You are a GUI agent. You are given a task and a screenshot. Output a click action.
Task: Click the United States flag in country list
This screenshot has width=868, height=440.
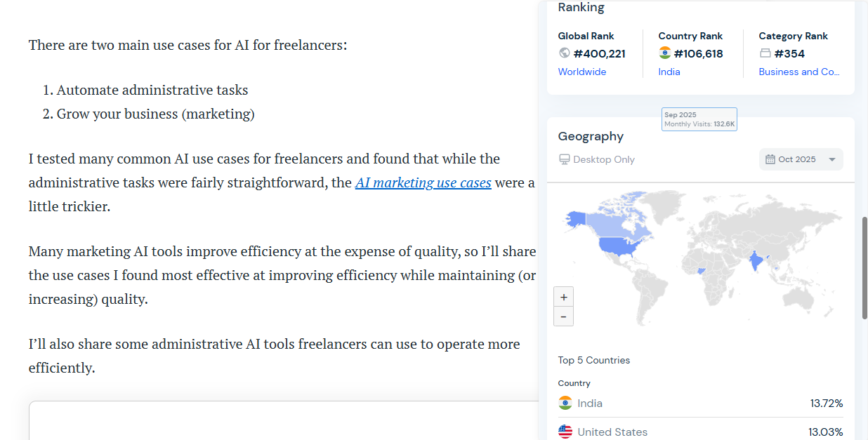[565, 432]
